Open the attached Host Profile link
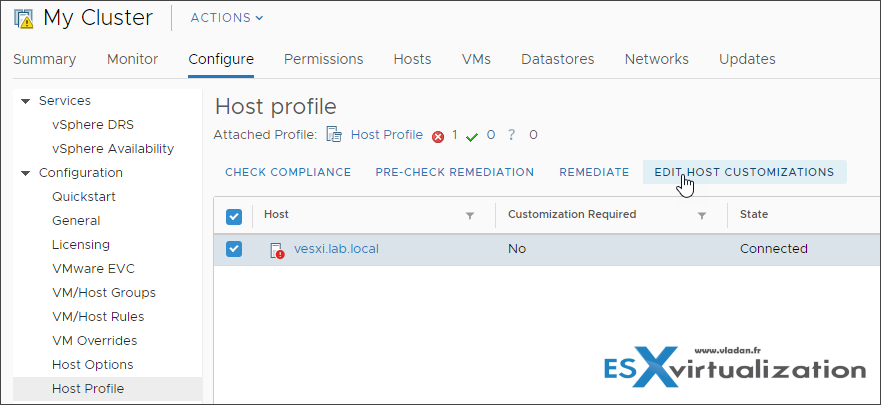Image resolution: width=881 pixels, height=405 pixels. click(x=387, y=135)
